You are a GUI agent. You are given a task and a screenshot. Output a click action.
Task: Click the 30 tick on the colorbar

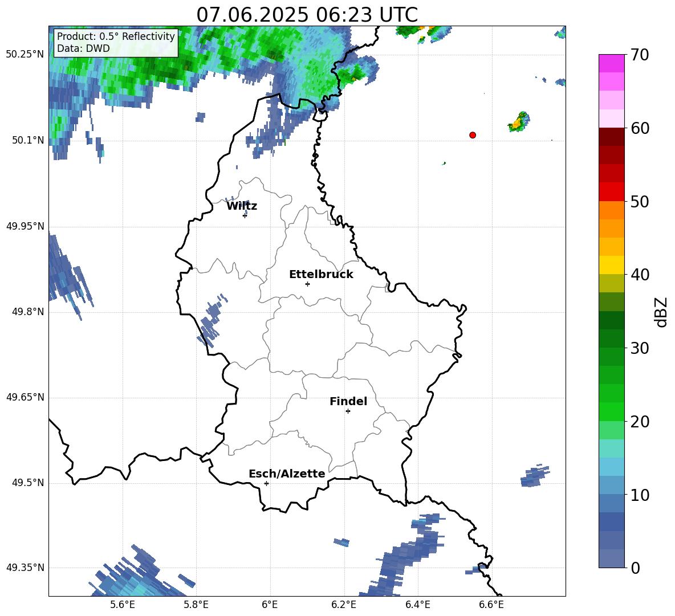pos(639,348)
